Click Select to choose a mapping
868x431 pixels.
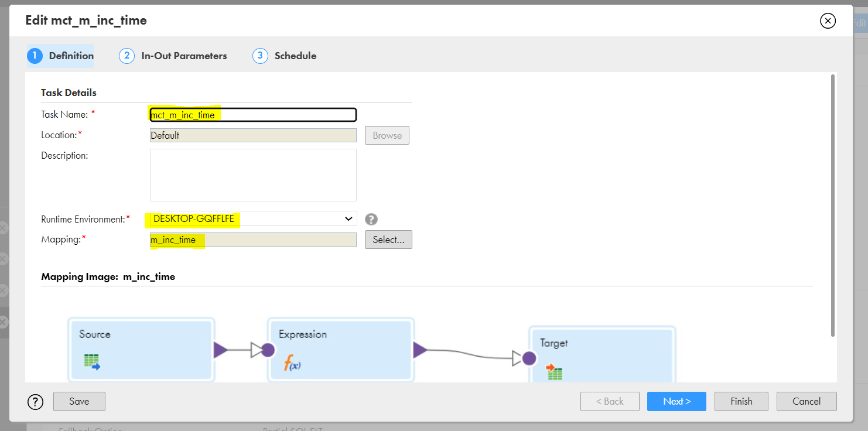[x=388, y=240]
